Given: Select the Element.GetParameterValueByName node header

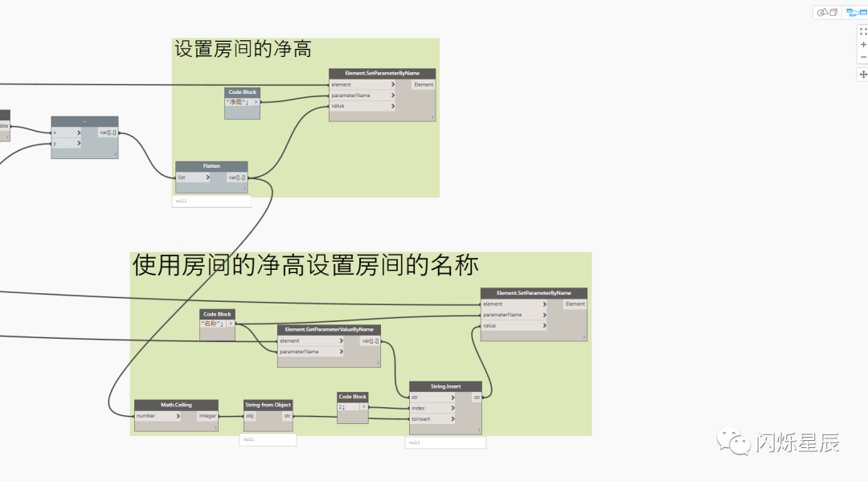Looking at the screenshot, I should pyautogui.click(x=329, y=329).
